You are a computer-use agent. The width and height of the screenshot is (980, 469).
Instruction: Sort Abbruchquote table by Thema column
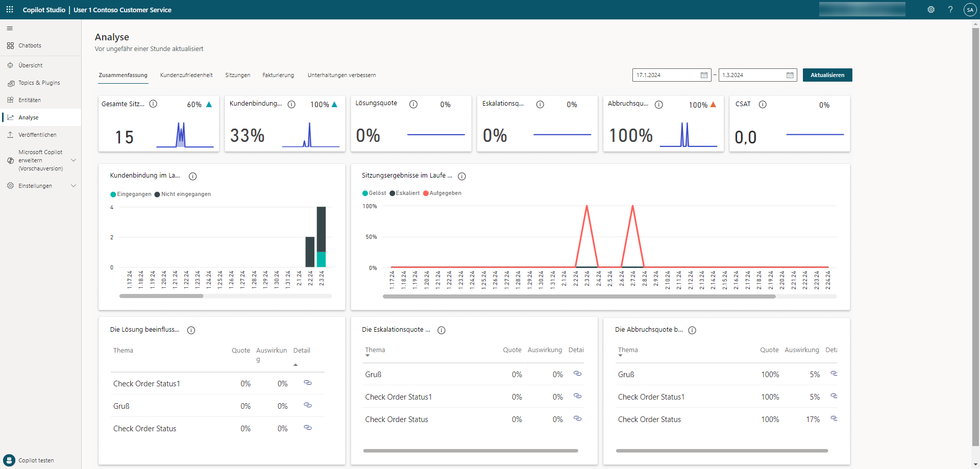point(628,350)
